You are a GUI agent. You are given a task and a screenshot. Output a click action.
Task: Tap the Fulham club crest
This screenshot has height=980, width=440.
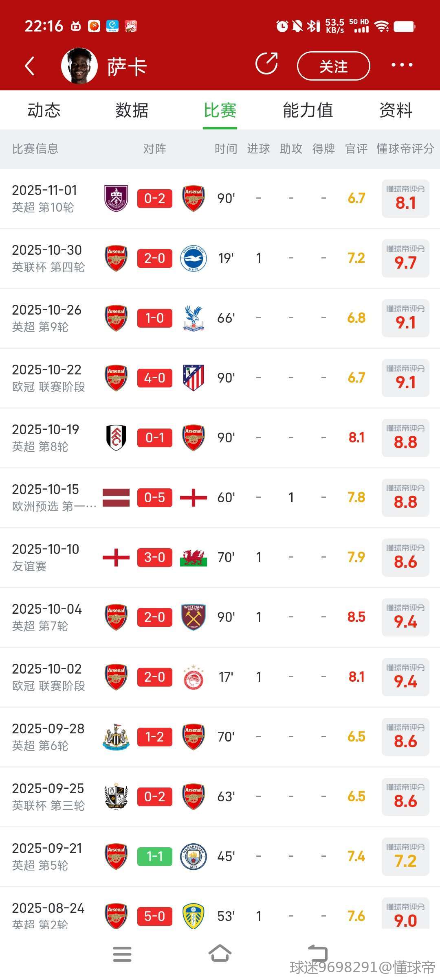point(116,437)
